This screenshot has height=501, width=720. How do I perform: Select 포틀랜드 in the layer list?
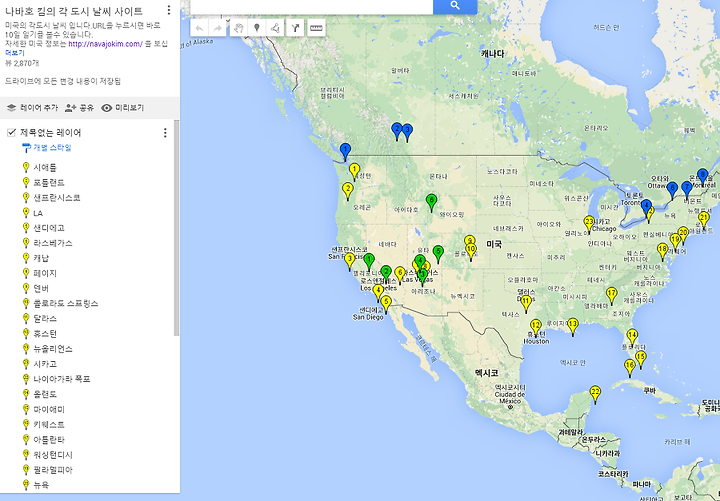[49, 183]
